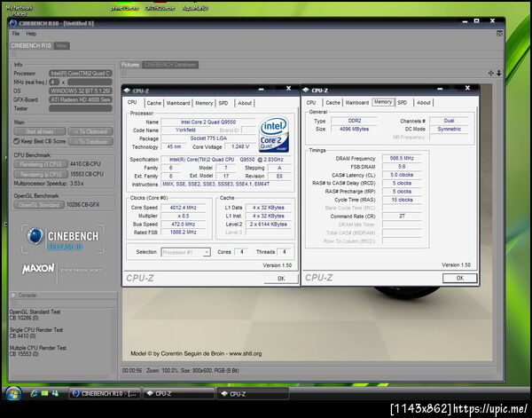532x418 pixels.
Task: Click the grip icon above the Info panel
Action: point(14,54)
